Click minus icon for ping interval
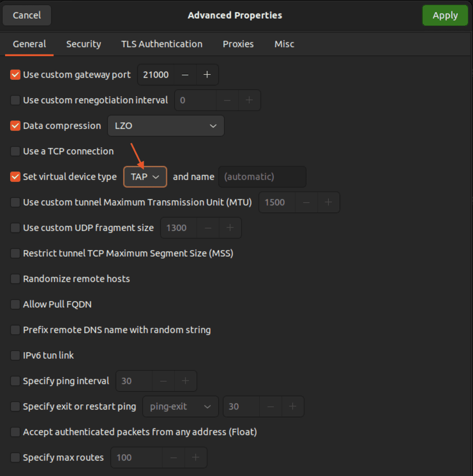Viewport: 473px width, 476px height. point(163,381)
